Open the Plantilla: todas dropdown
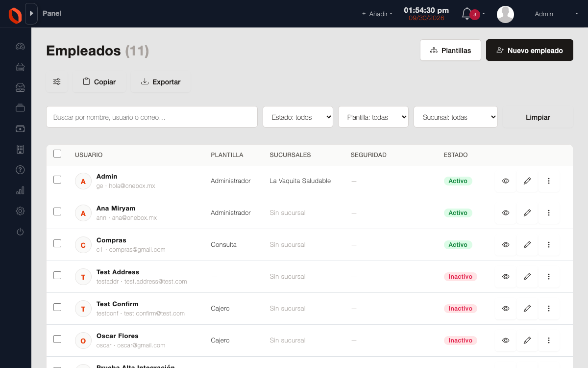Screen dimensions: 588x368 pos(373,117)
